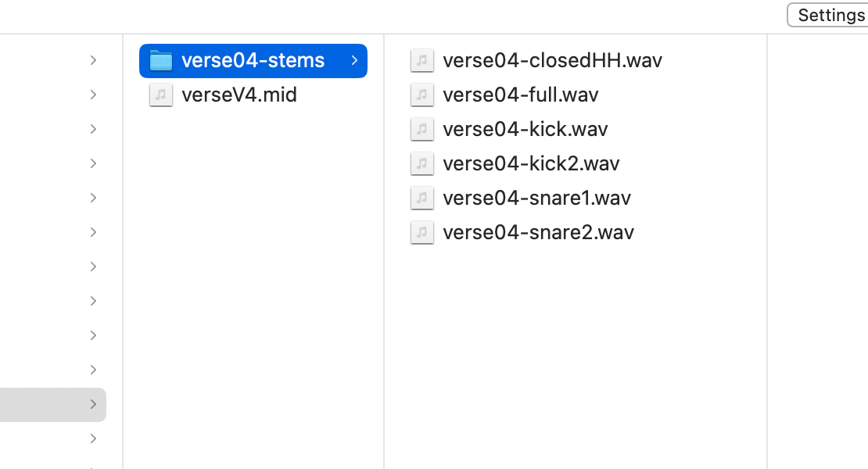Expand the highlighted gray row chevron
This screenshot has width=868, height=469.
tap(94, 404)
